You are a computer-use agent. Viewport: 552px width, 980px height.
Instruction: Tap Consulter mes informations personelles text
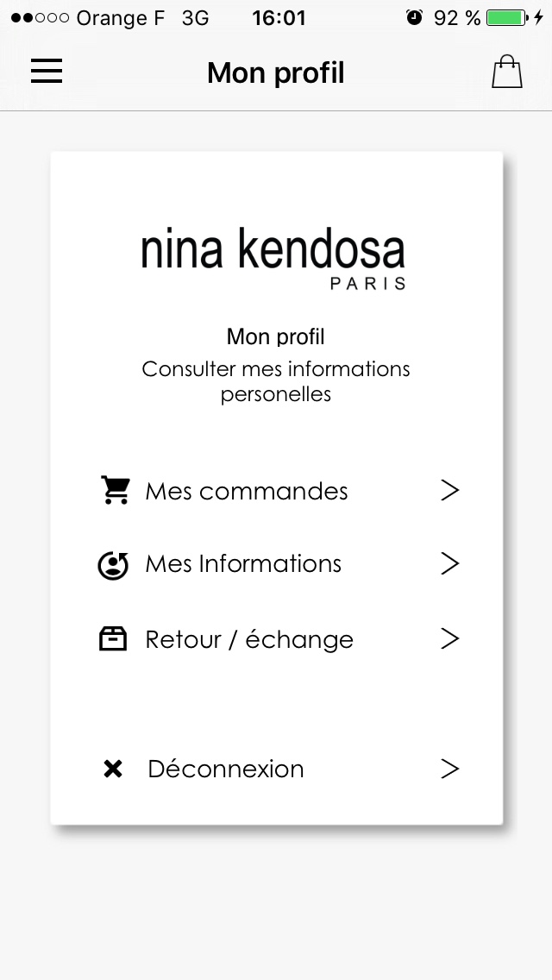point(276,381)
